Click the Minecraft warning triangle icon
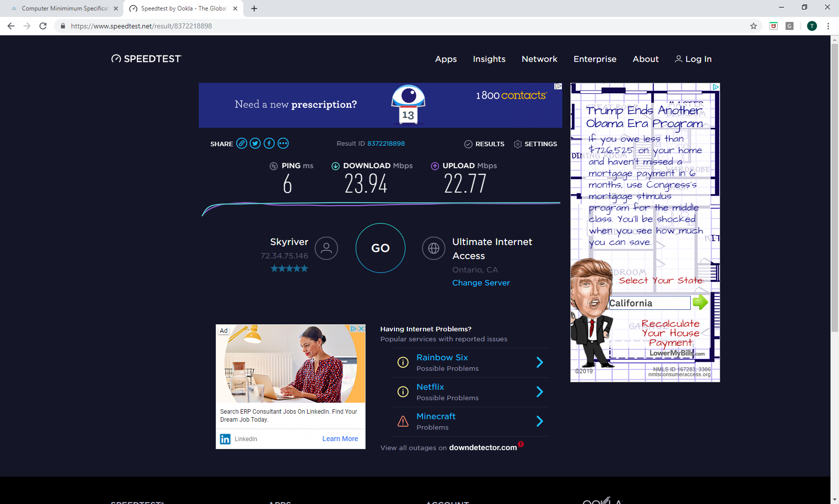The width and height of the screenshot is (839, 504). (403, 421)
